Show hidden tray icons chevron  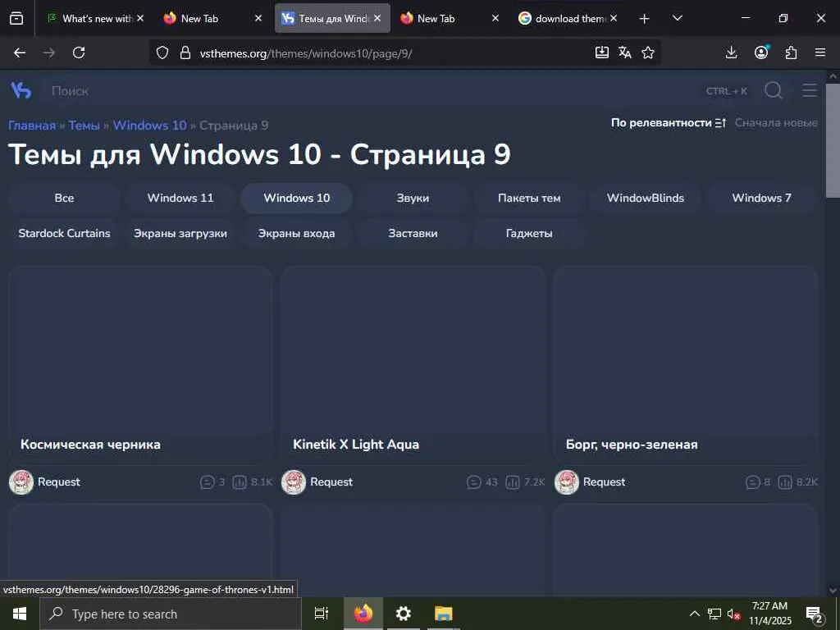694,614
